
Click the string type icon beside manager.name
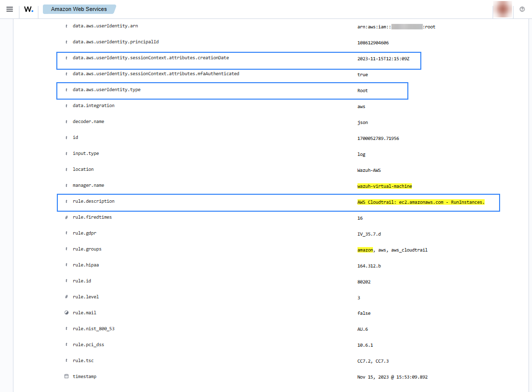(x=66, y=185)
